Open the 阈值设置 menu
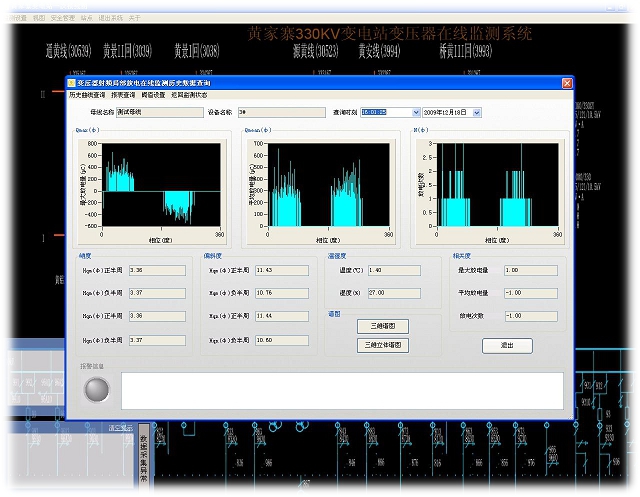 point(153,95)
